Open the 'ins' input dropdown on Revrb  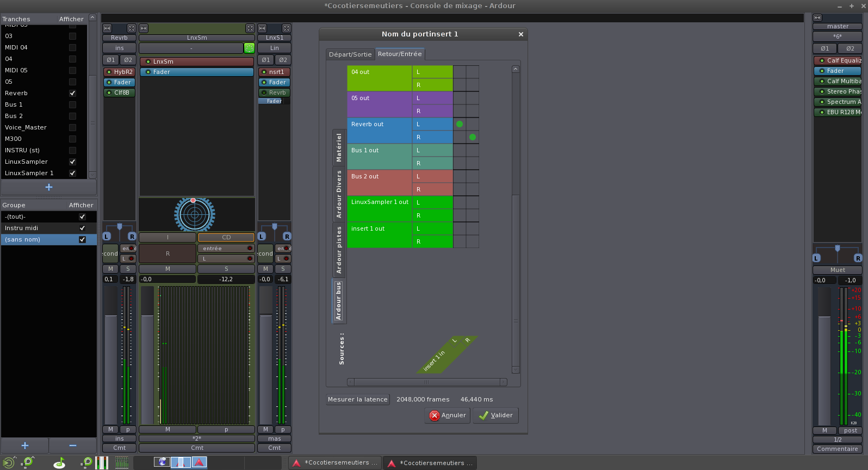point(119,48)
